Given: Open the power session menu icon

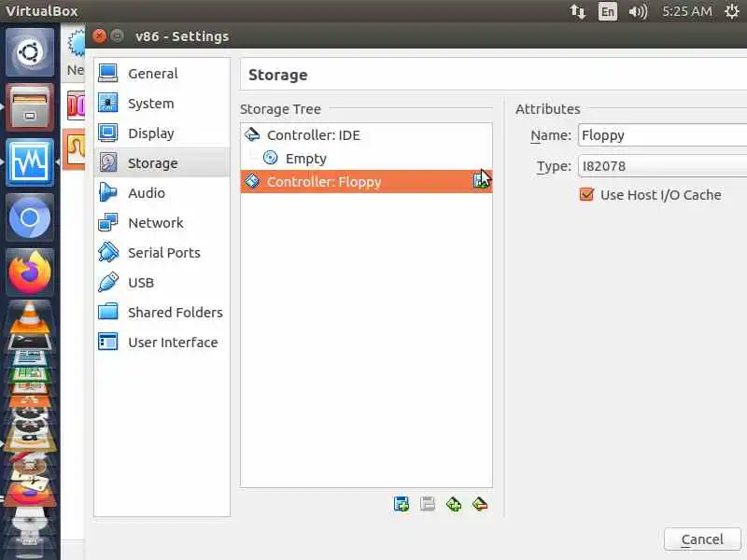Looking at the screenshot, I should 732,11.
